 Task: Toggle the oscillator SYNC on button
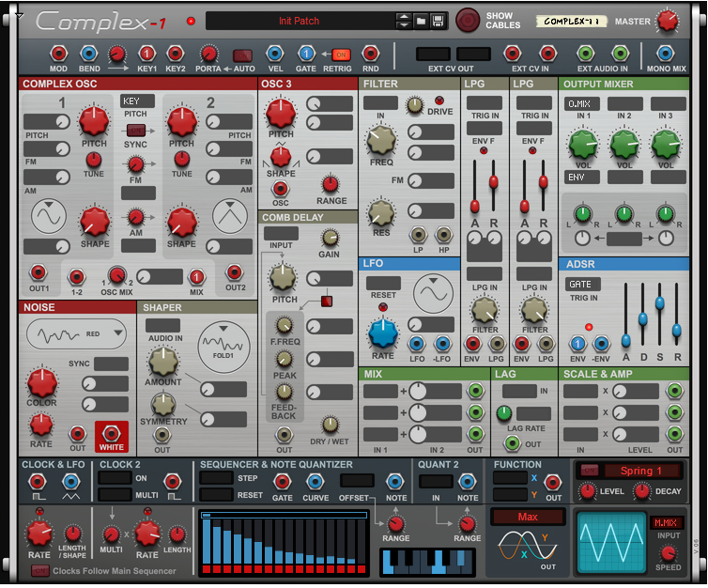pos(136,131)
